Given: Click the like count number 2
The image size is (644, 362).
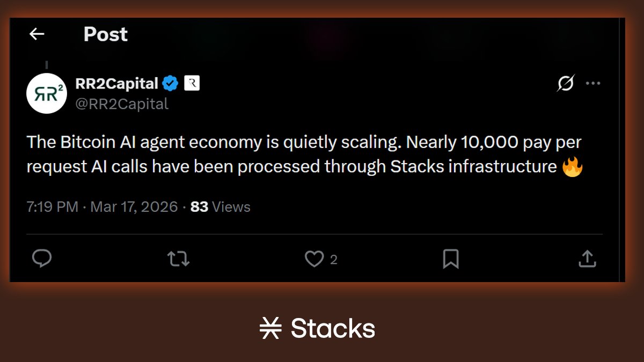Looking at the screenshot, I should [334, 260].
